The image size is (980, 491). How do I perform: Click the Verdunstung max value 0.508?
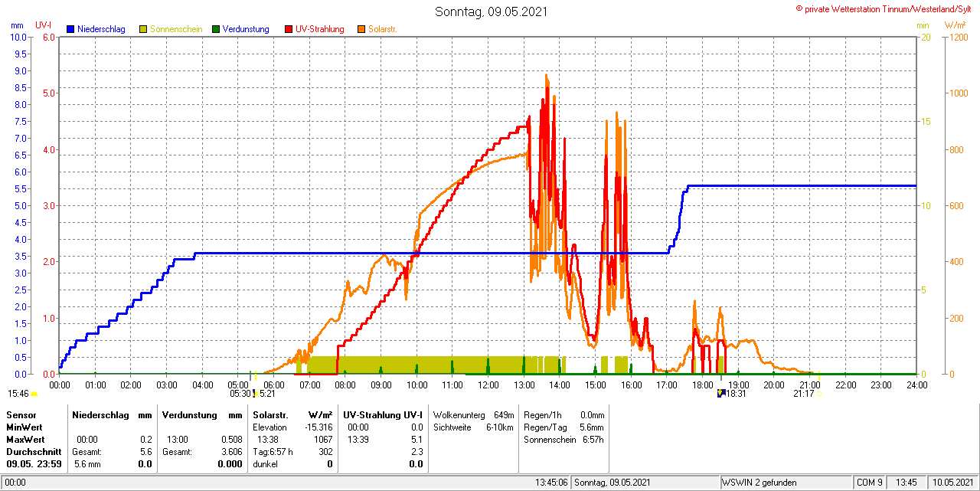[230, 440]
